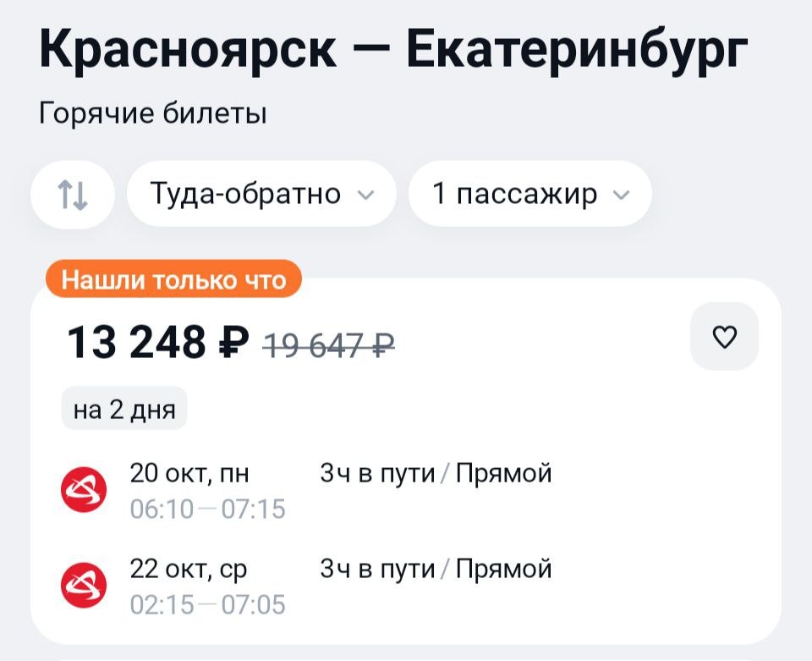Click the crossed-out 19 647 ₽ old price
This screenshot has height=661, width=812.
point(329,344)
